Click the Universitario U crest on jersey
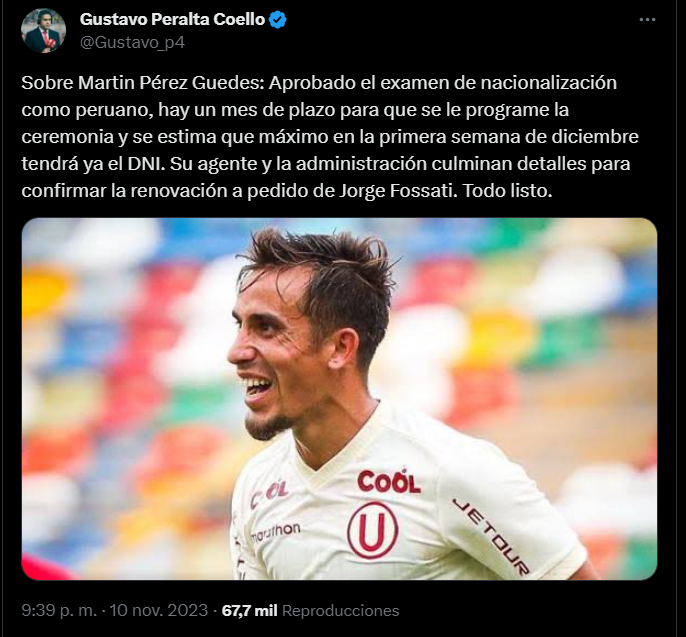 point(373,530)
